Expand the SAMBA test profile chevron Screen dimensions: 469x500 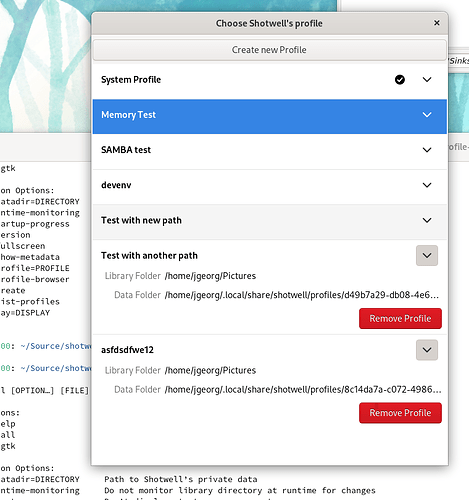427,150
